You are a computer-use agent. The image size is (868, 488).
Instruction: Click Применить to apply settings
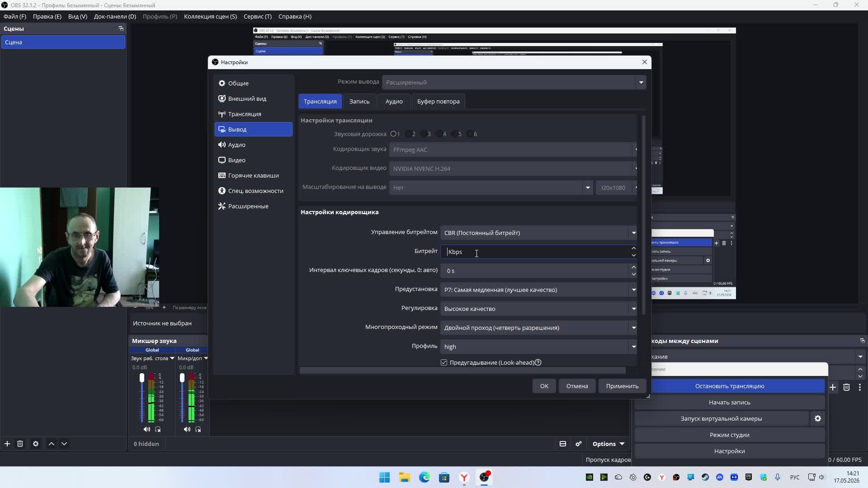coord(623,386)
